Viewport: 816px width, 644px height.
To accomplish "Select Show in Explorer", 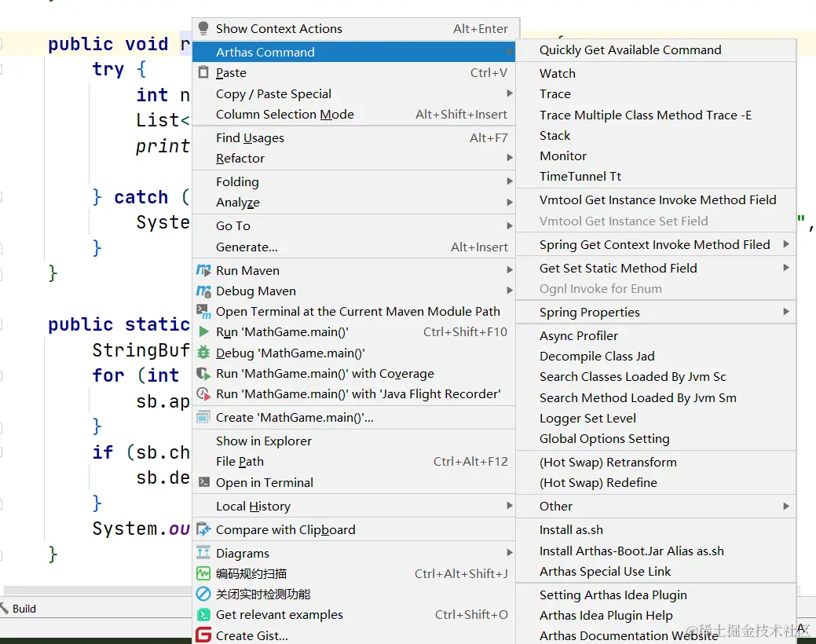I will tap(354, 441).
